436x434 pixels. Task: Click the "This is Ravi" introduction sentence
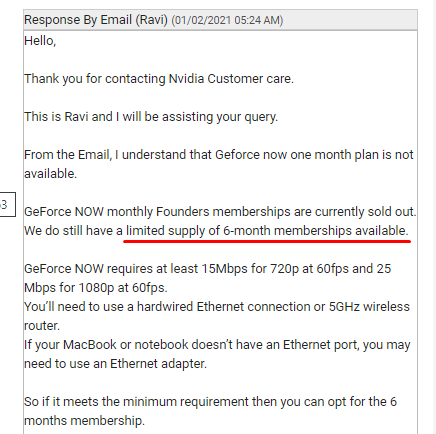(151, 117)
